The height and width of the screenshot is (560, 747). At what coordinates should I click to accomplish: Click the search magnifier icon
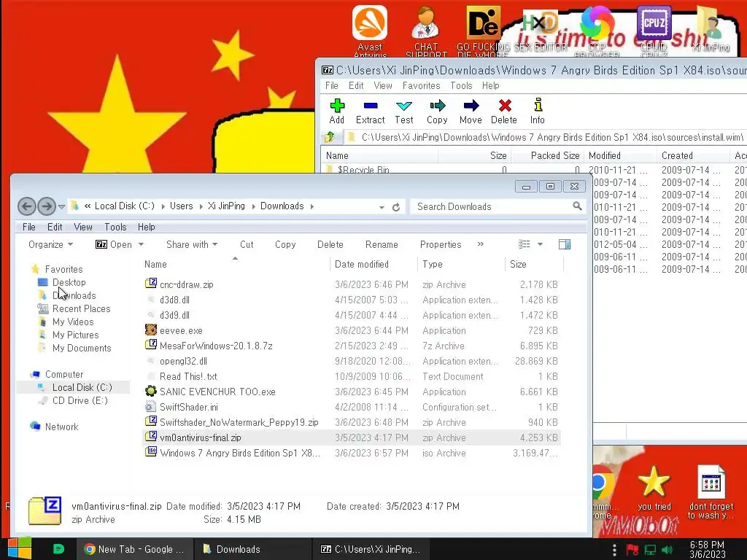pyautogui.click(x=578, y=206)
